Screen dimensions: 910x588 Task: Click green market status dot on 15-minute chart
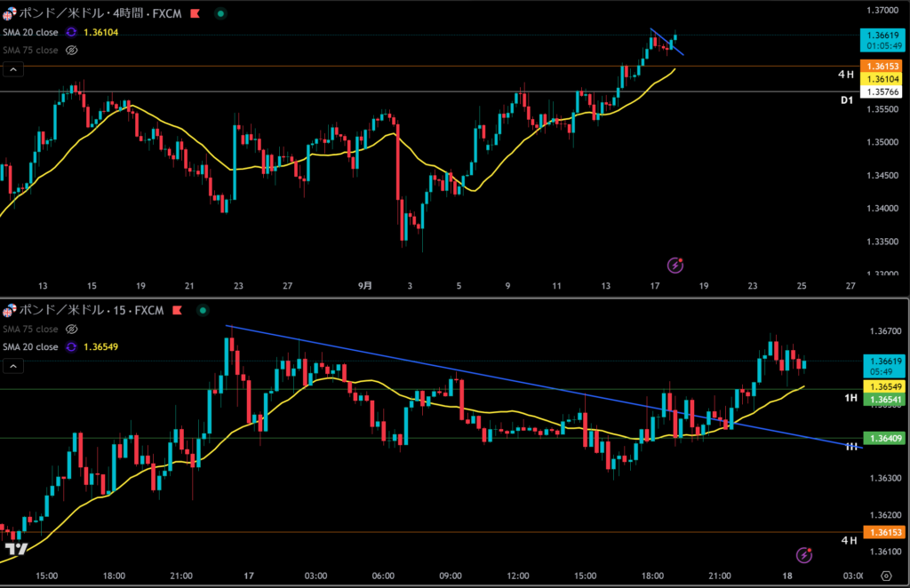(204, 311)
